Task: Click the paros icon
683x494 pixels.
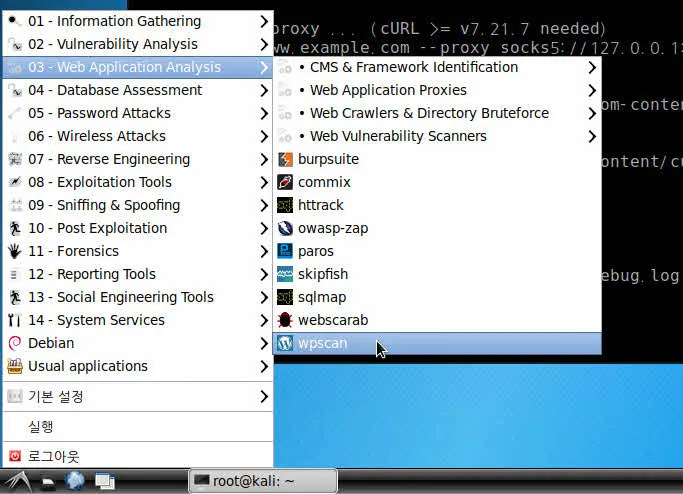Action: pyautogui.click(x=285, y=251)
